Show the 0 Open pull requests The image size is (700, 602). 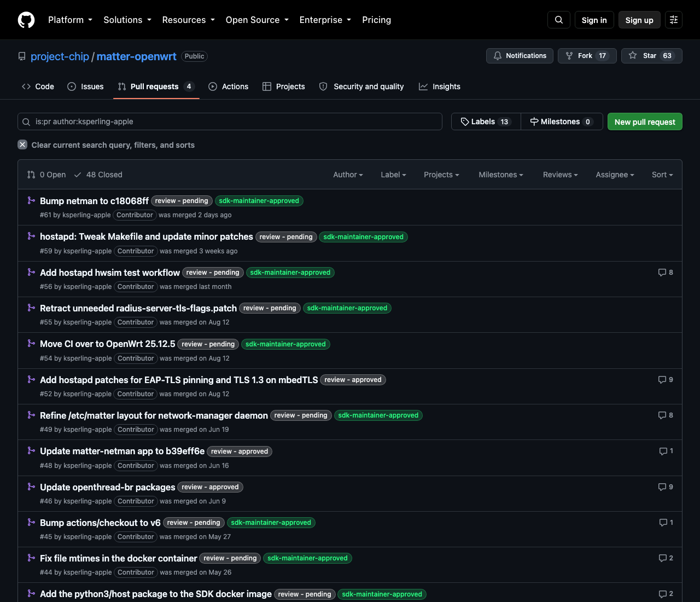(46, 175)
